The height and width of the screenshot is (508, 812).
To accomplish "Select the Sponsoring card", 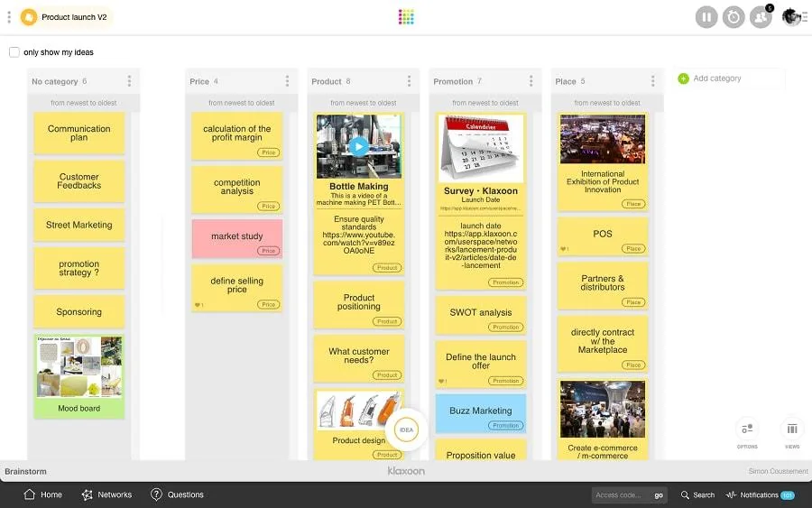I will [x=79, y=311].
